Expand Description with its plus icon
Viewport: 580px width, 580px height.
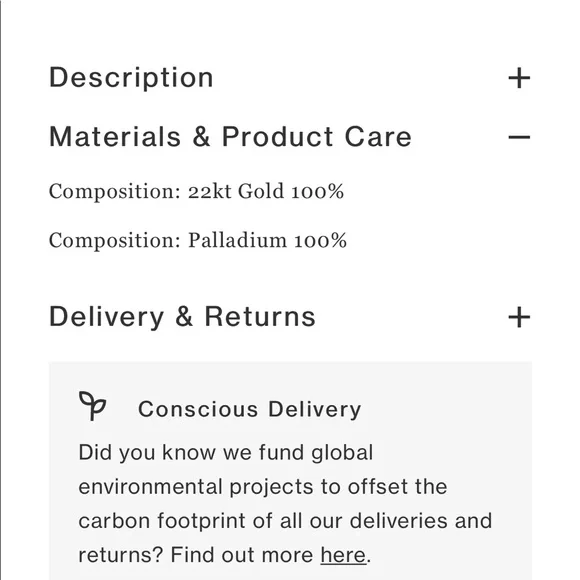(x=519, y=78)
